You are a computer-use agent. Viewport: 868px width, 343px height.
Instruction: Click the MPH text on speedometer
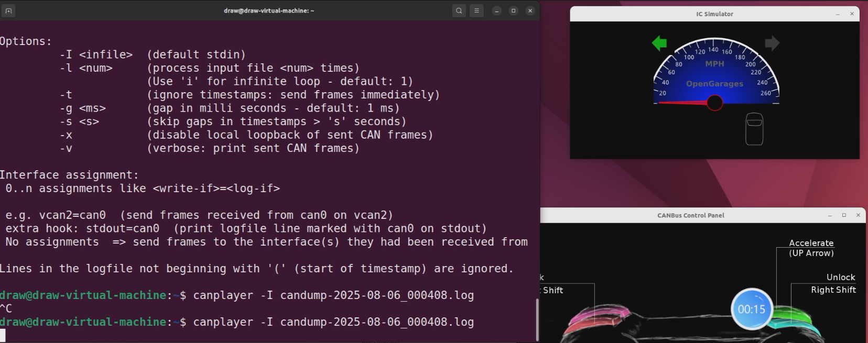click(714, 63)
